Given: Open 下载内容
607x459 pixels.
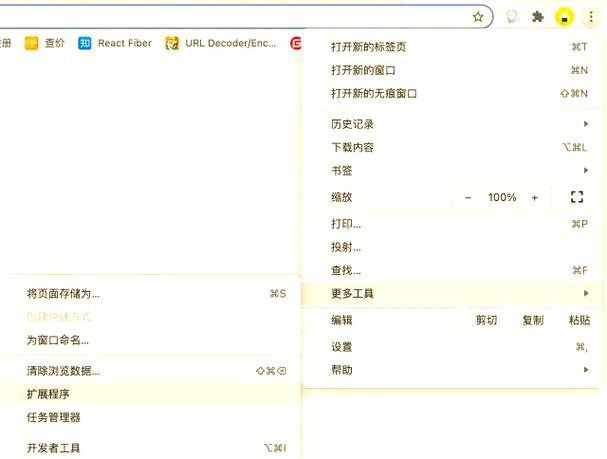Looking at the screenshot, I should coord(452,147).
